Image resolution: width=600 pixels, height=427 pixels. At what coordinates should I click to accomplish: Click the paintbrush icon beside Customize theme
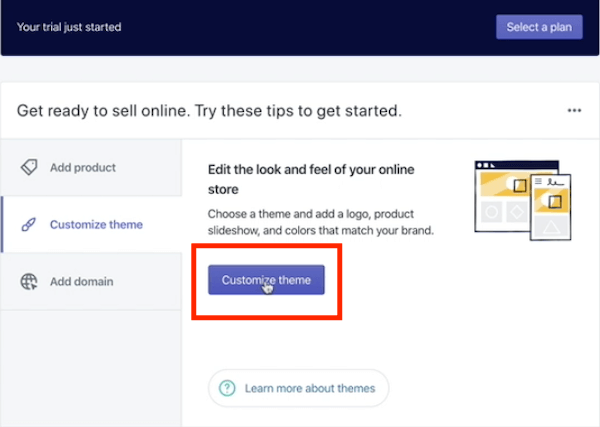pos(30,225)
